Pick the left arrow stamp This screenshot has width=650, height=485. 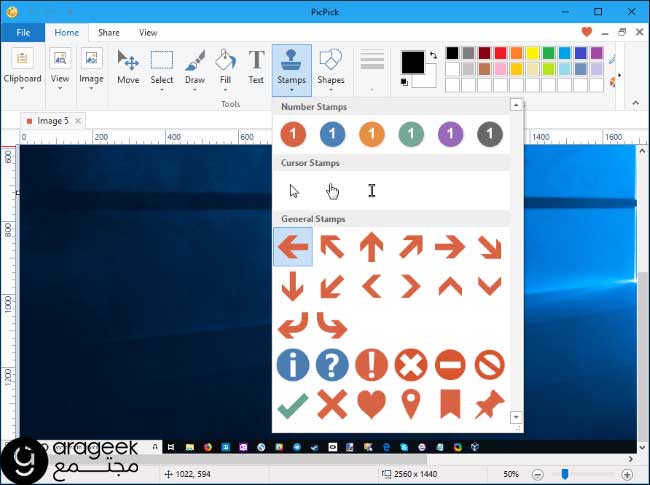pyautogui.click(x=293, y=247)
